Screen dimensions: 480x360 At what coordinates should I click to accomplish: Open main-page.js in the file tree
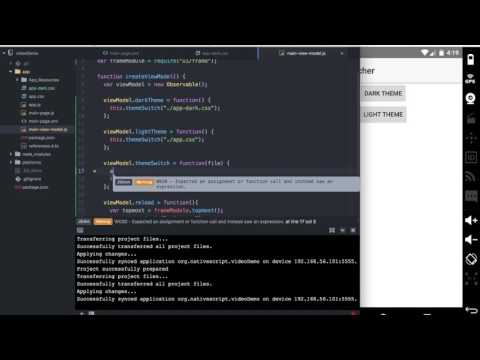(x=38, y=113)
